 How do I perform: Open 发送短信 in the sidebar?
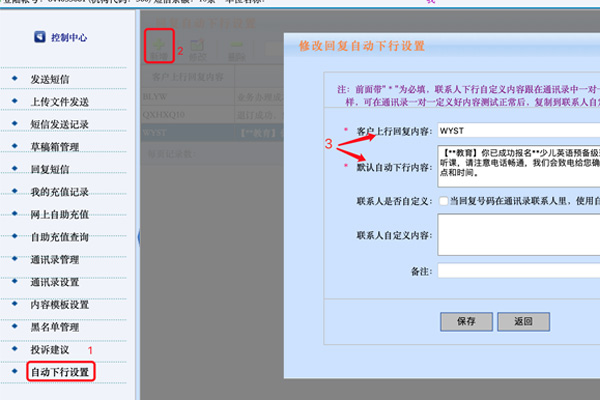pyautogui.click(x=50, y=79)
